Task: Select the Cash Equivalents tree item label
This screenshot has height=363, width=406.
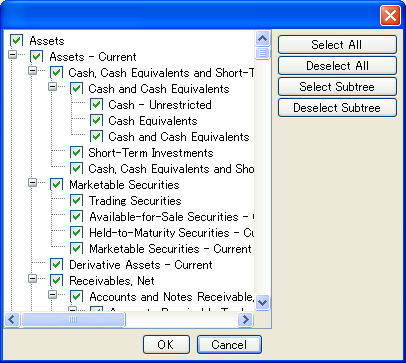Action: coord(153,121)
